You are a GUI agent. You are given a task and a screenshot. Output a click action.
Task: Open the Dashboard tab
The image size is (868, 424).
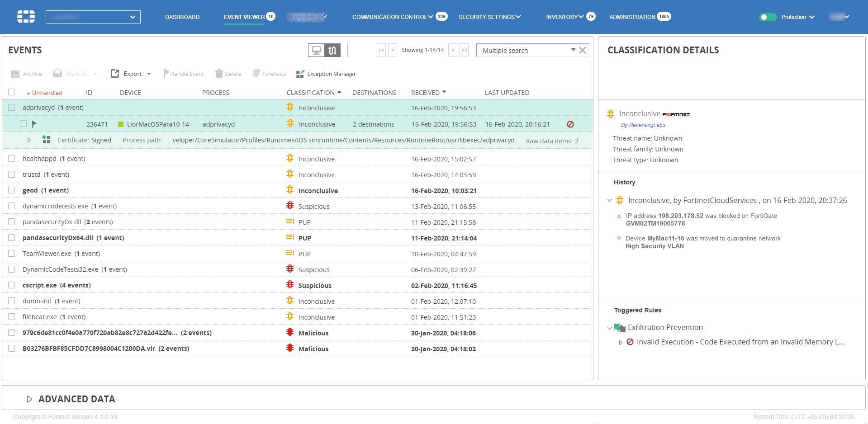(182, 17)
